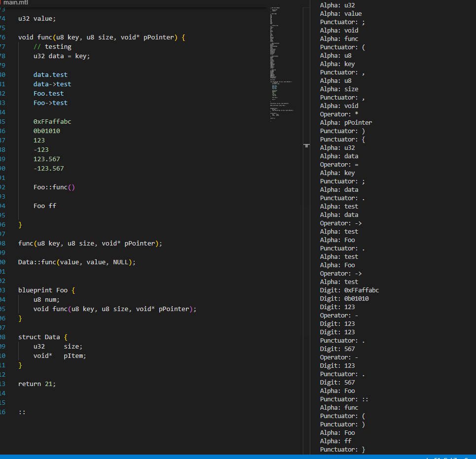Click NULL argument in the Data::func call

(121, 262)
